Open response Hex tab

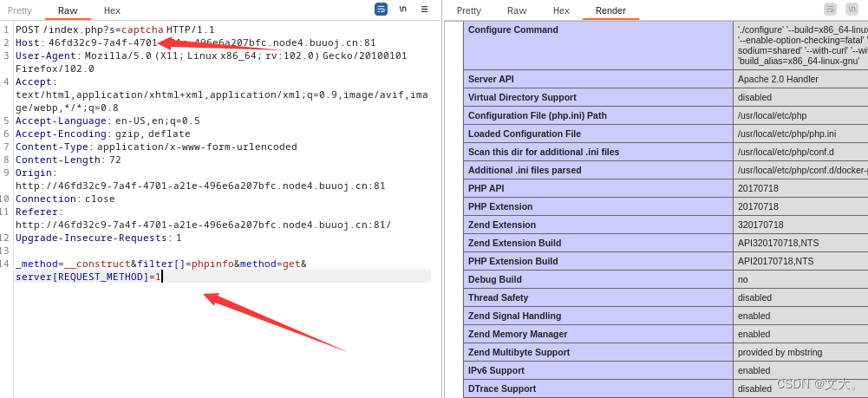[x=561, y=10]
